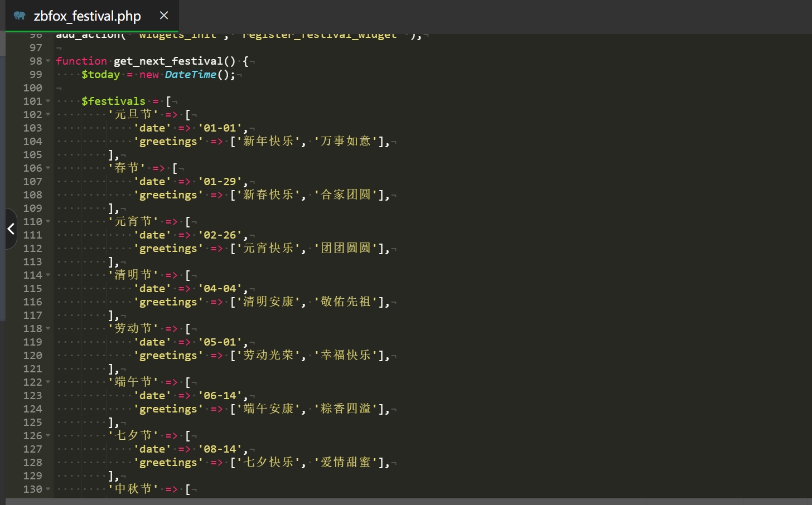This screenshot has height=505, width=812.
Task: Click the '元旦节' array key
Action: click(x=133, y=114)
